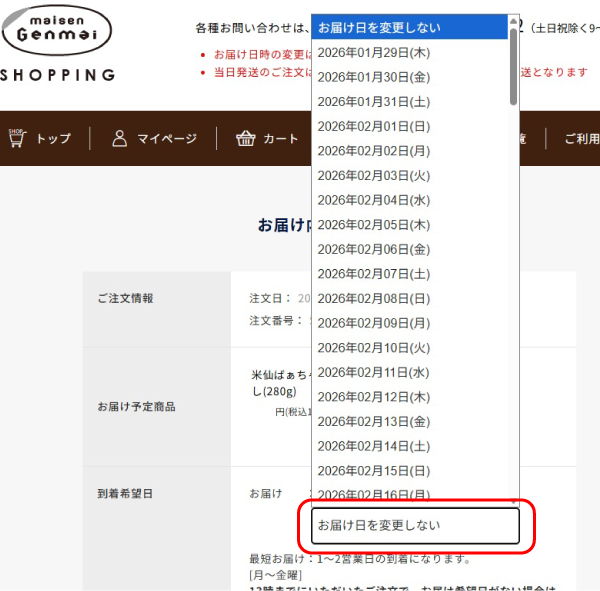
Task: Choose 2026年02月06日(金) as delivery date
Action: click(409, 249)
